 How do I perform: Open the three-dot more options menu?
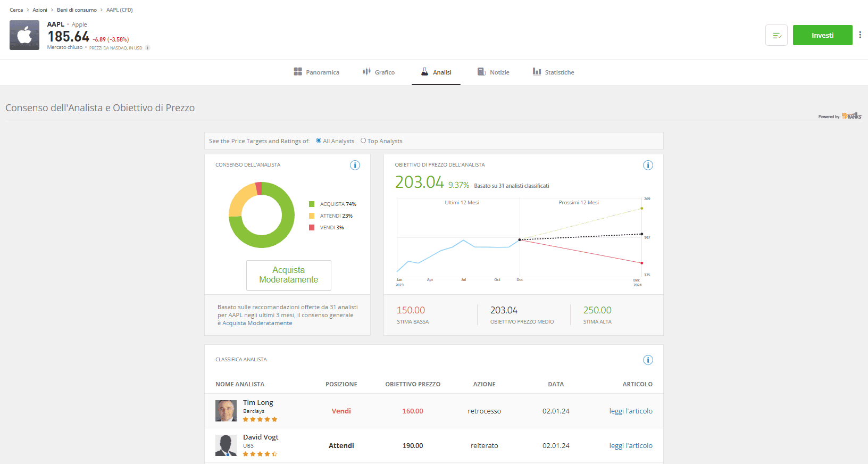860,35
